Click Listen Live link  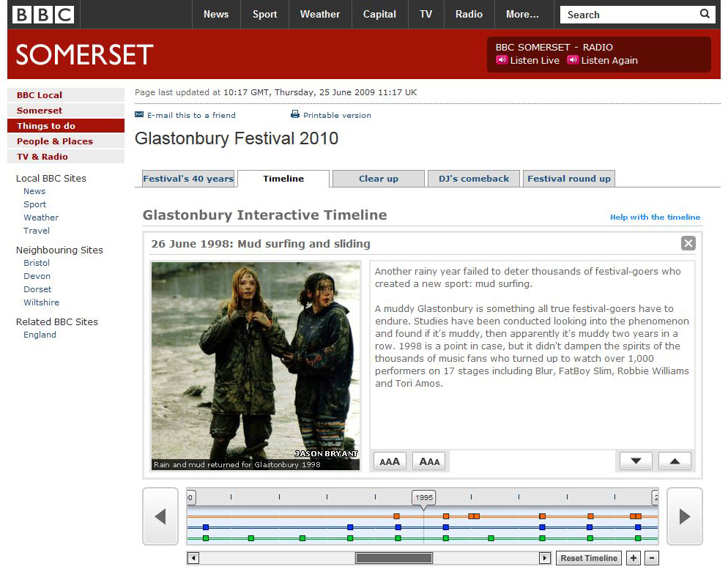point(535,60)
